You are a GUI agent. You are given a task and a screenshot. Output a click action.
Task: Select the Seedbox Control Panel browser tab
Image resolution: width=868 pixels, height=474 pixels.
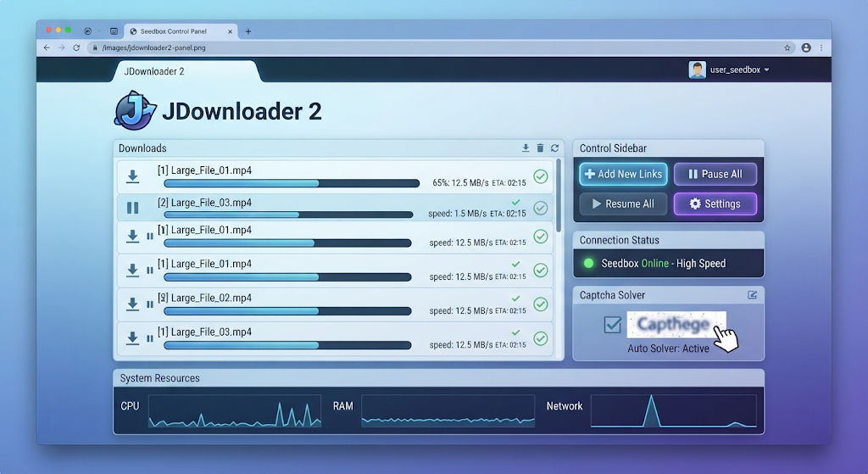(x=181, y=31)
